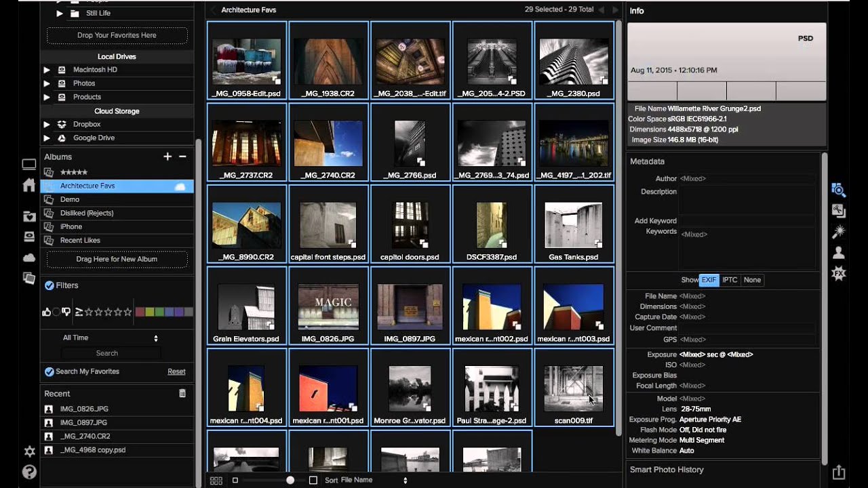
Task: Expand the Still Life folder
Action: [x=60, y=13]
